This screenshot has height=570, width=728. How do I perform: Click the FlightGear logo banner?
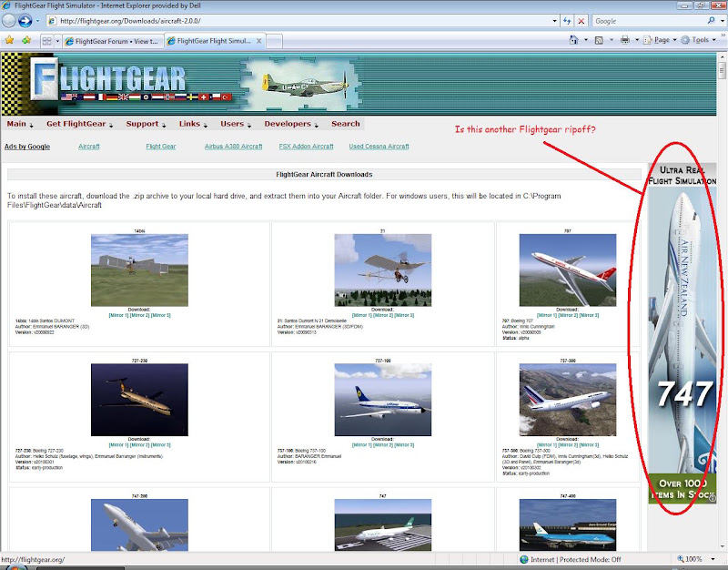[x=122, y=80]
